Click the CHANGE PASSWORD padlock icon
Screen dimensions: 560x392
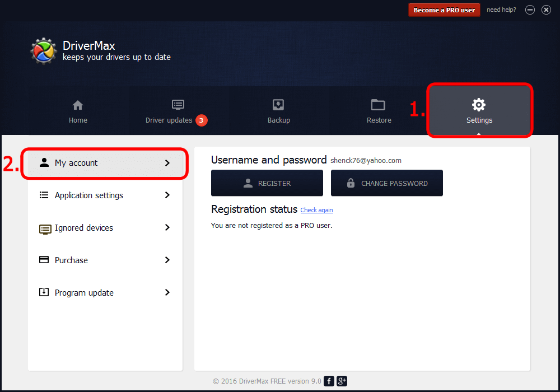coord(351,183)
